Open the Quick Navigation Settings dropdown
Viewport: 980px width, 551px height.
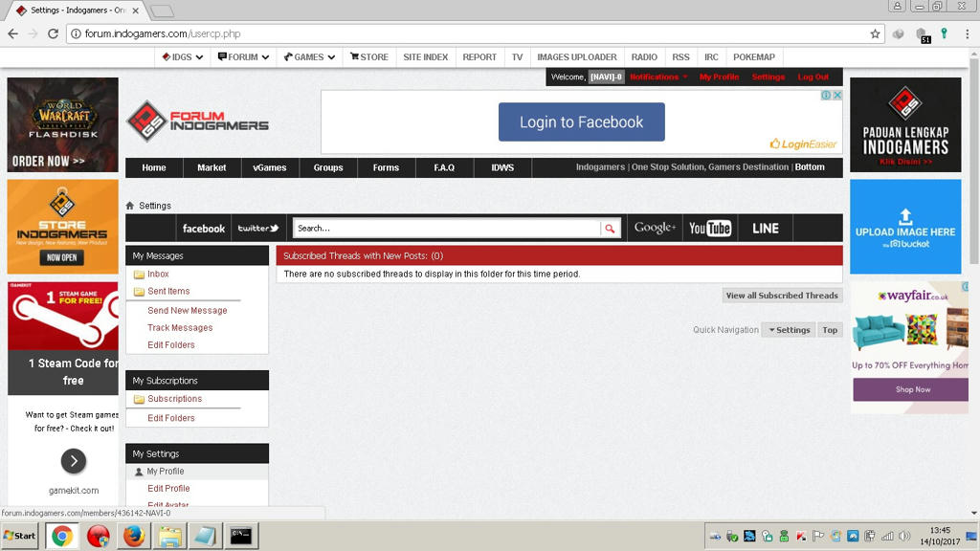point(789,330)
